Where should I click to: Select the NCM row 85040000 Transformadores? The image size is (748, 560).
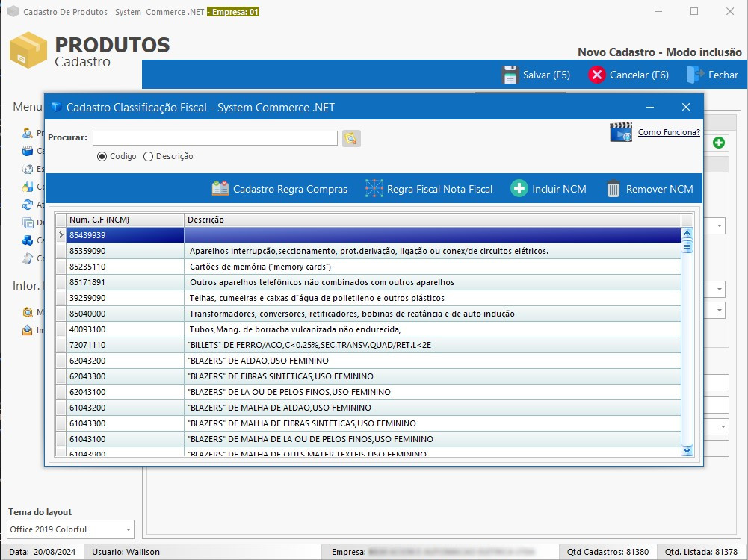point(299,314)
